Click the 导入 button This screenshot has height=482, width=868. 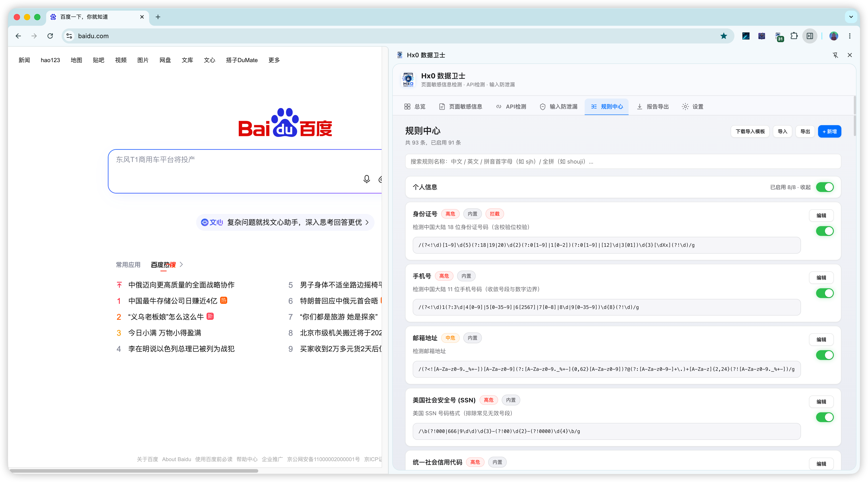coord(782,131)
